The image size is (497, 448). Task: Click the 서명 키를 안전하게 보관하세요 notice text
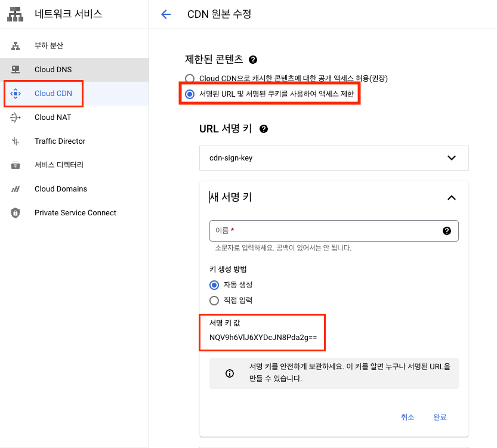coord(350,372)
